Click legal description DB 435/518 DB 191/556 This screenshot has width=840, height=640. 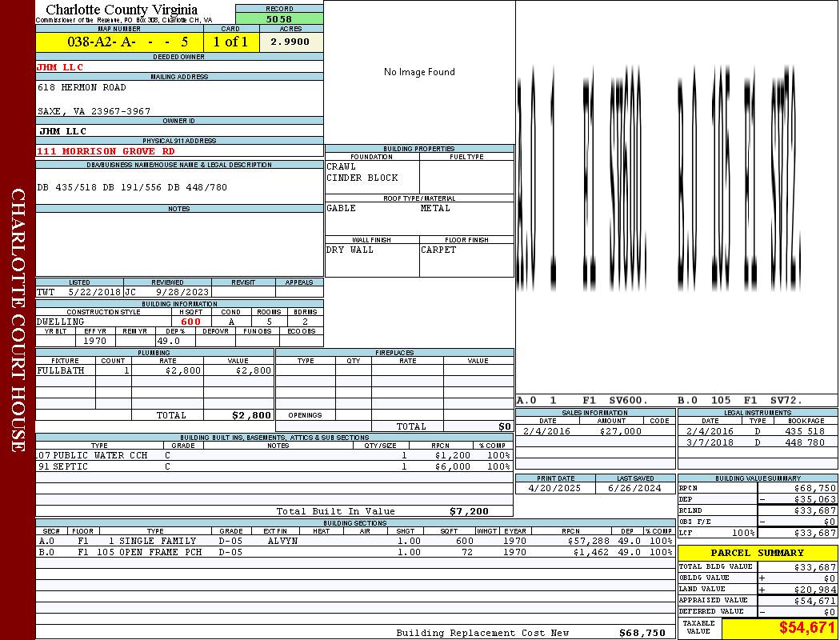click(100, 187)
